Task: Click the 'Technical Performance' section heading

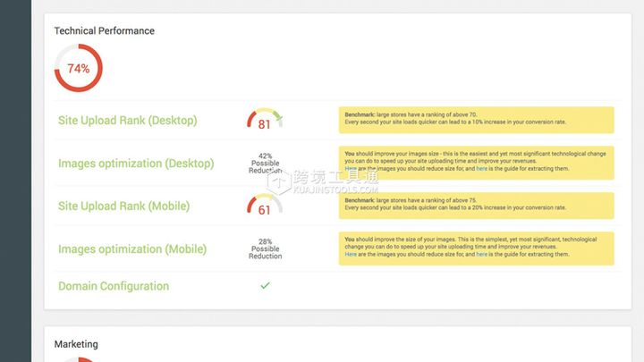Action: tap(105, 30)
